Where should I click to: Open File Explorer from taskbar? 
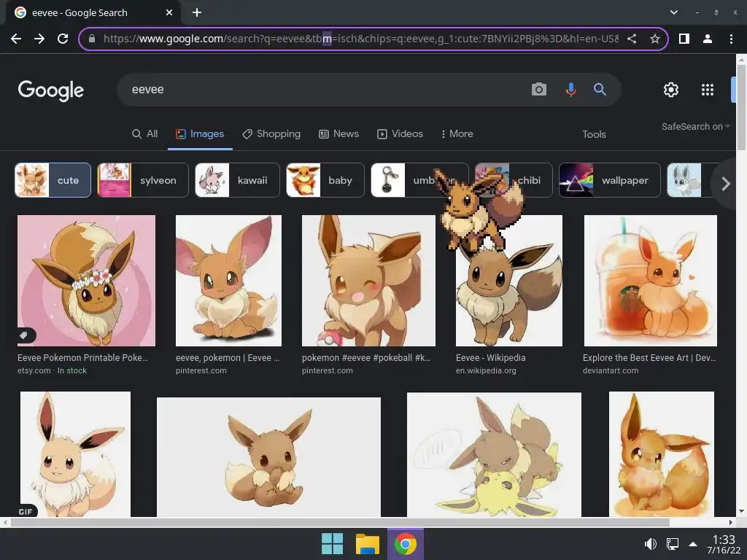point(368,544)
